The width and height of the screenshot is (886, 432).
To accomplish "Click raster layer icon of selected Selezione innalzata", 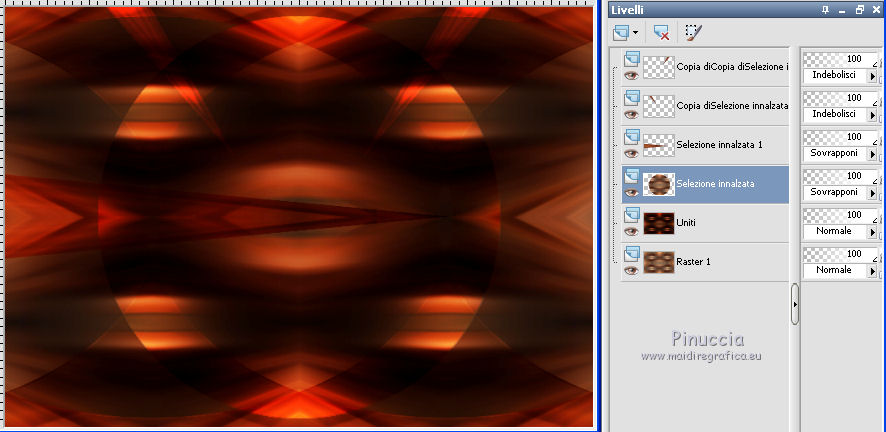I will (632, 175).
